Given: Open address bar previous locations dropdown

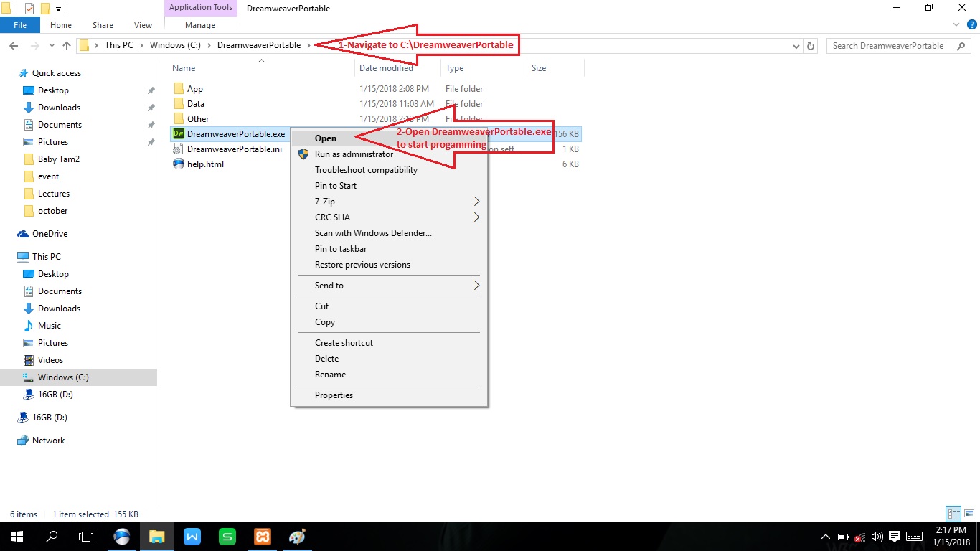Looking at the screenshot, I should pos(796,45).
